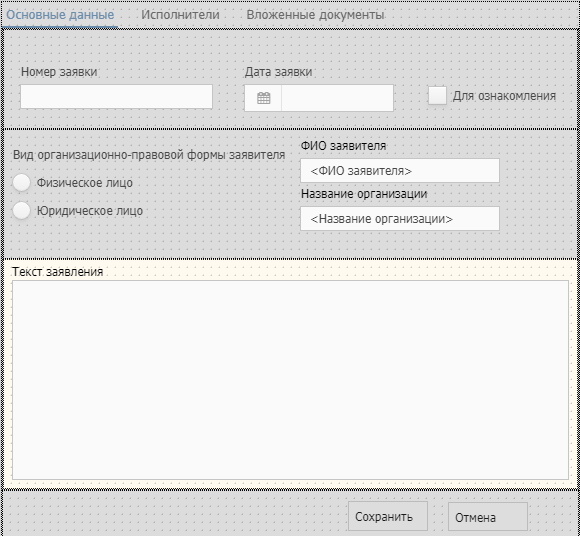Choose the Юридическое лицо radio button

pyautogui.click(x=21, y=211)
